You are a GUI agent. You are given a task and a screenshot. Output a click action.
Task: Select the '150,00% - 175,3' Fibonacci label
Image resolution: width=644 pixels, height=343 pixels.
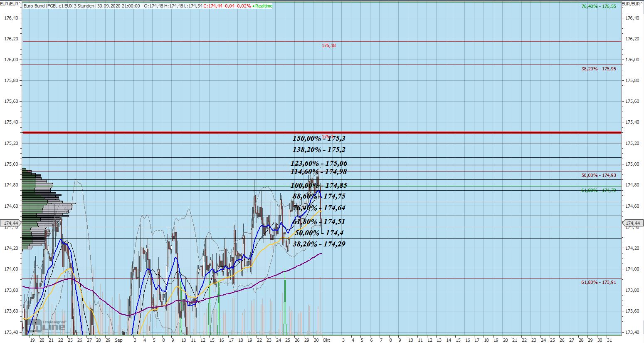[x=319, y=138]
